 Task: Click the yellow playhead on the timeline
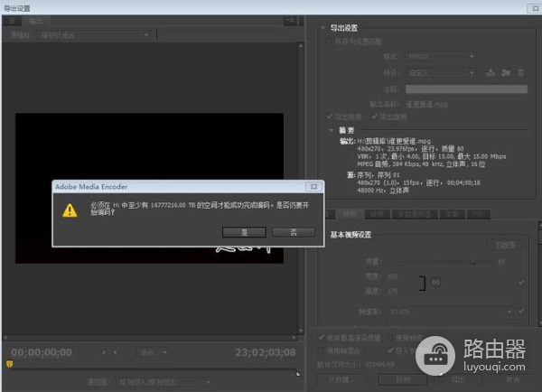[10, 364]
